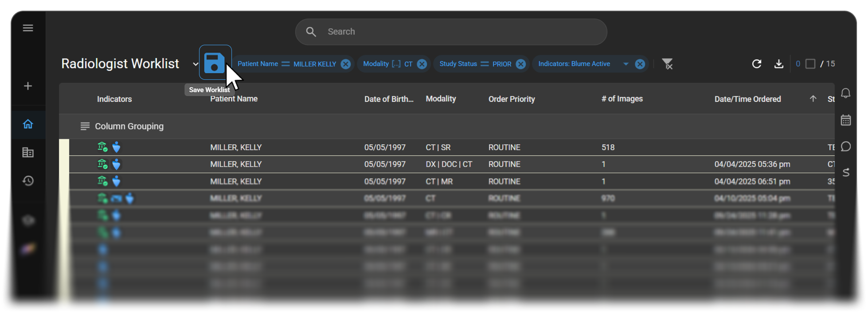Click into the Search field

(451, 32)
